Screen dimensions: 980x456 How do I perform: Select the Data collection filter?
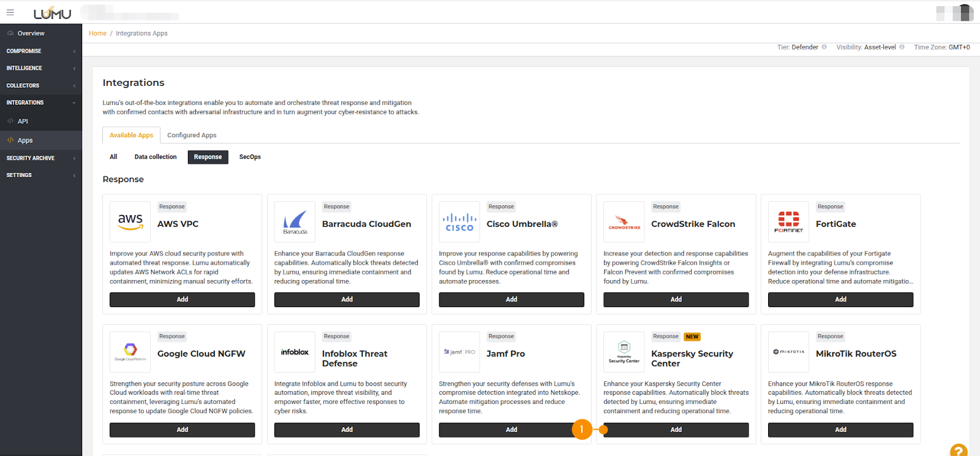(x=156, y=157)
